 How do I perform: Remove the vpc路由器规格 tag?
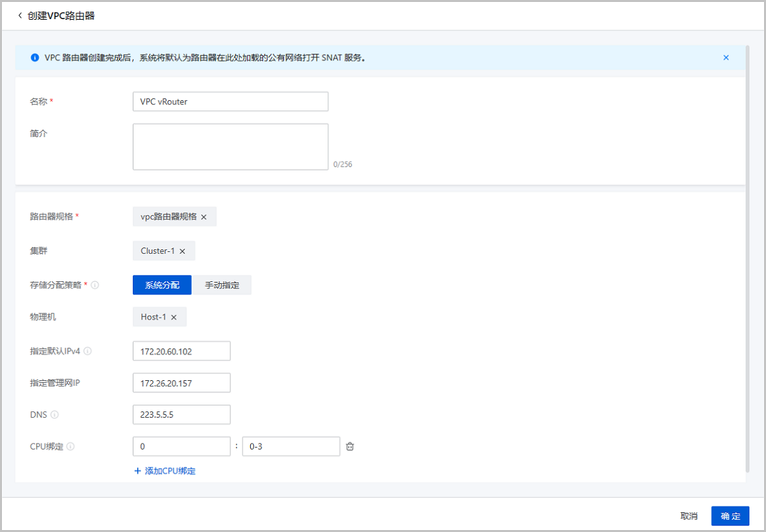204,216
